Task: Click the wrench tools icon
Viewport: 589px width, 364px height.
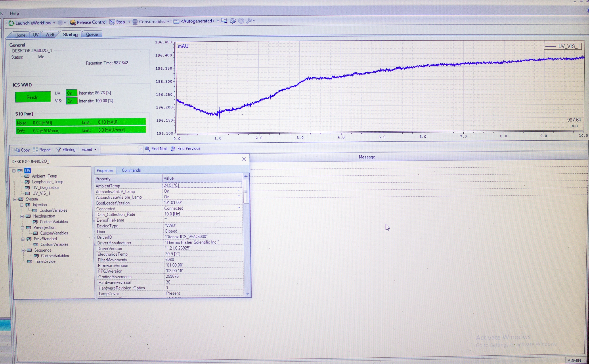Action: pyautogui.click(x=250, y=21)
